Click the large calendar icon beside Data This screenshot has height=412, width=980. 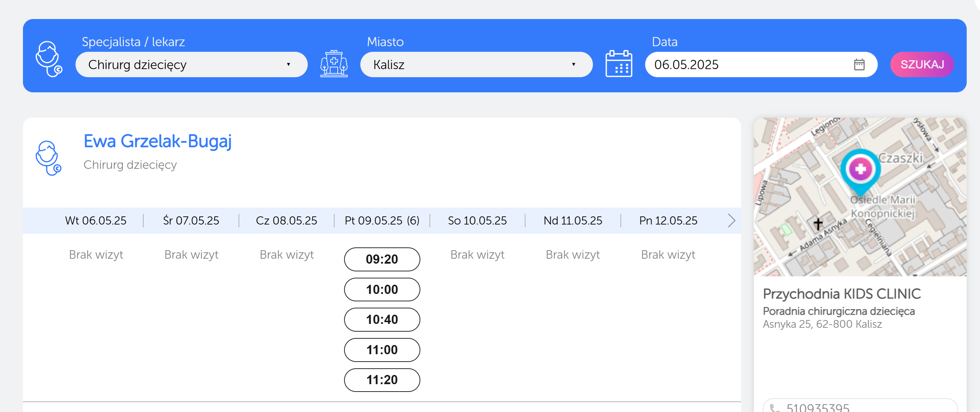coord(619,64)
